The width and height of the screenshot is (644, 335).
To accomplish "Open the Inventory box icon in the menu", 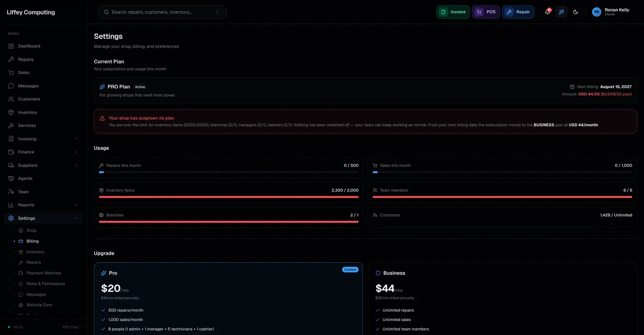I will click(x=11, y=112).
